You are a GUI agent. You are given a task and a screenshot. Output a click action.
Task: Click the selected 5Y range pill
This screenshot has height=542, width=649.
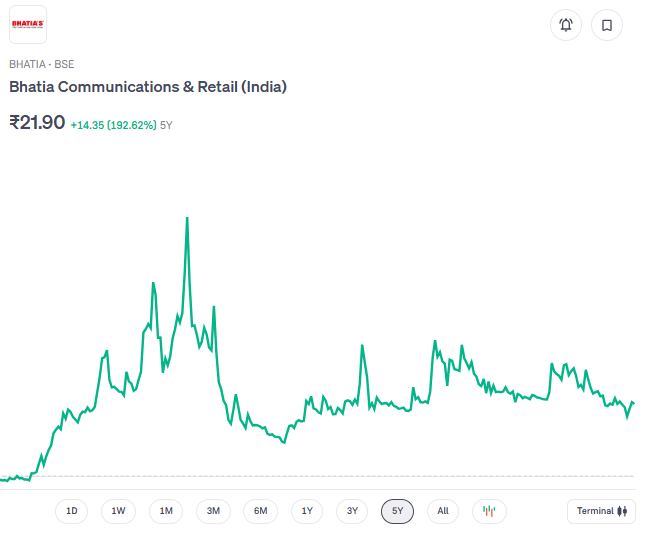pos(397,511)
